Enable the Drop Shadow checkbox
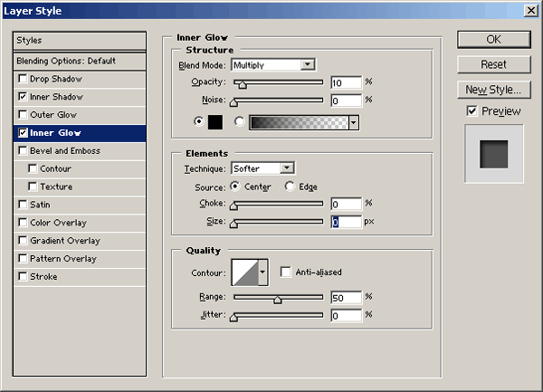Viewport: 543px width, 392px height. point(23,80)
